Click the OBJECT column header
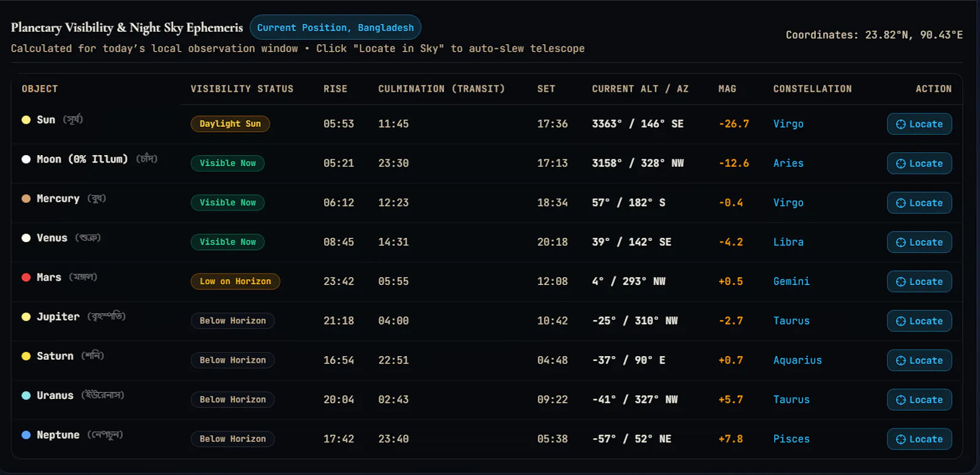Screen dimensions: 980x475 (x=40, y=89)
